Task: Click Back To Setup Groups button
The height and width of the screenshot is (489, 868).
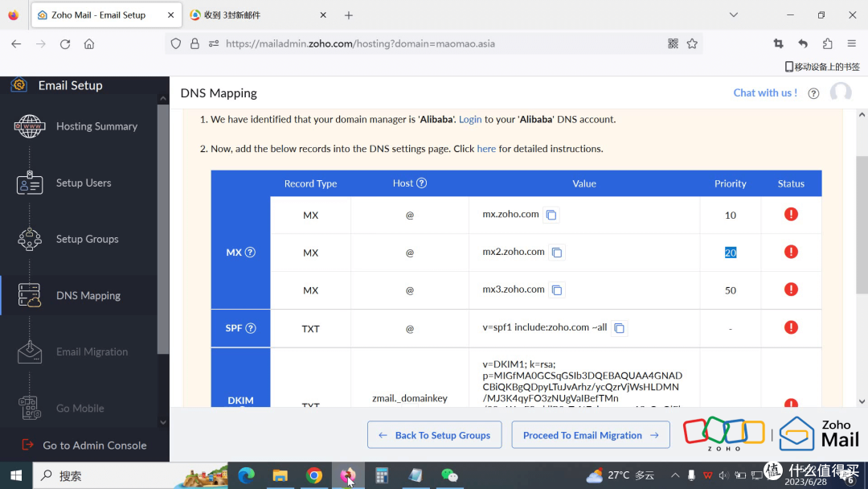Action: point(435,435)
